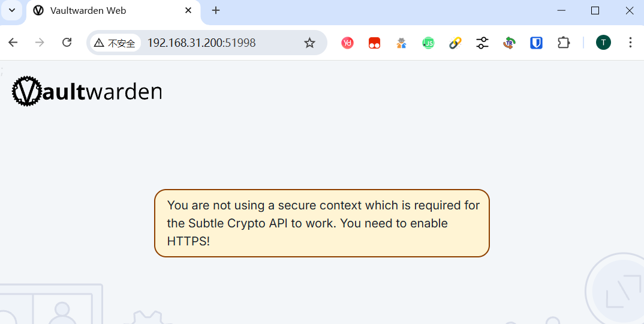
Task: Open the green JS extension
Action: click(428, 43)
